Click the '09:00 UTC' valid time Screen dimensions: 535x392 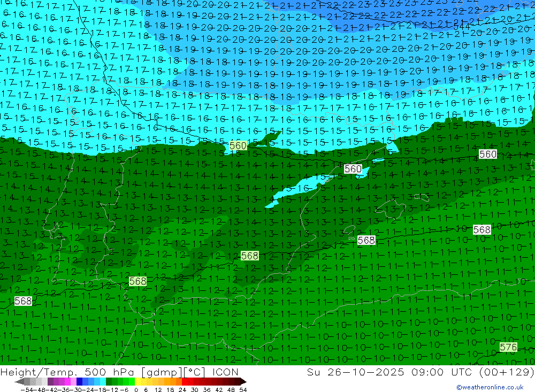441,372
